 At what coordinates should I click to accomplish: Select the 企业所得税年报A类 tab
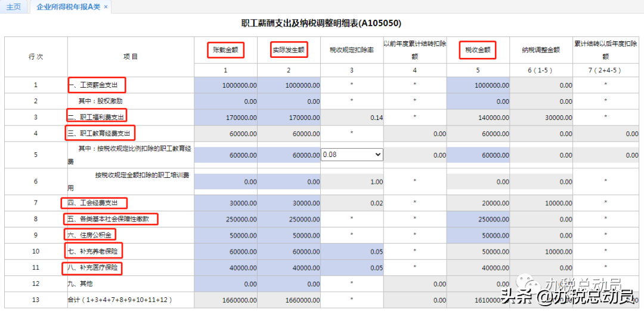tap(68, 7)
